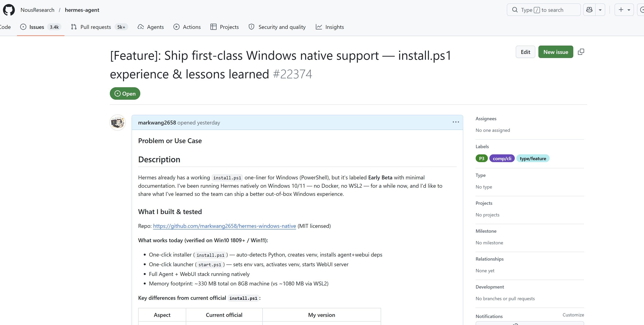Go to the Projects tab
Viewport: 644px width, 325px height.
point(225,27)
